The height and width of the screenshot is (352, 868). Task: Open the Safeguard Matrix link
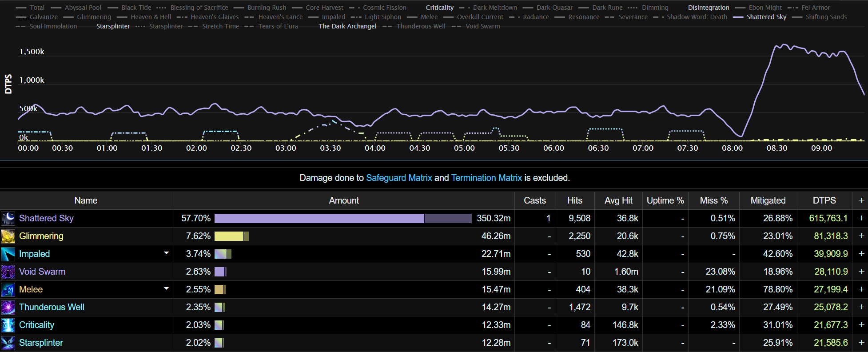[399, 178]
